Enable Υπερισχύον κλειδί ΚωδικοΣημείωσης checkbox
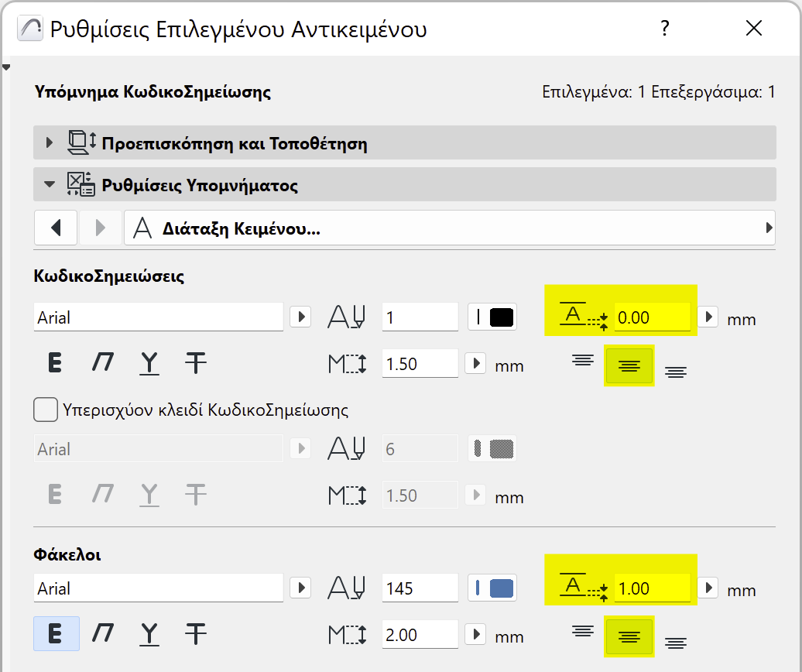802x672 pixels. [46, 410]
